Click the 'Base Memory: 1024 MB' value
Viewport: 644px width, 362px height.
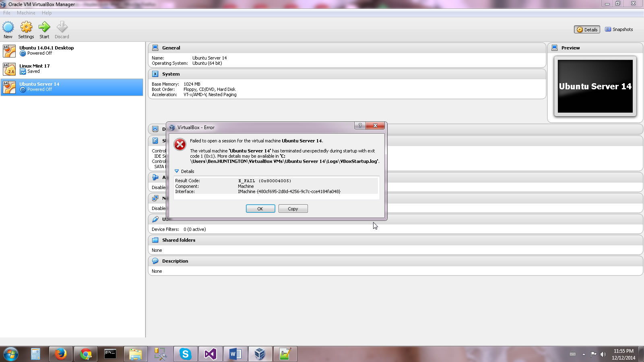click(x=192, y=84)
